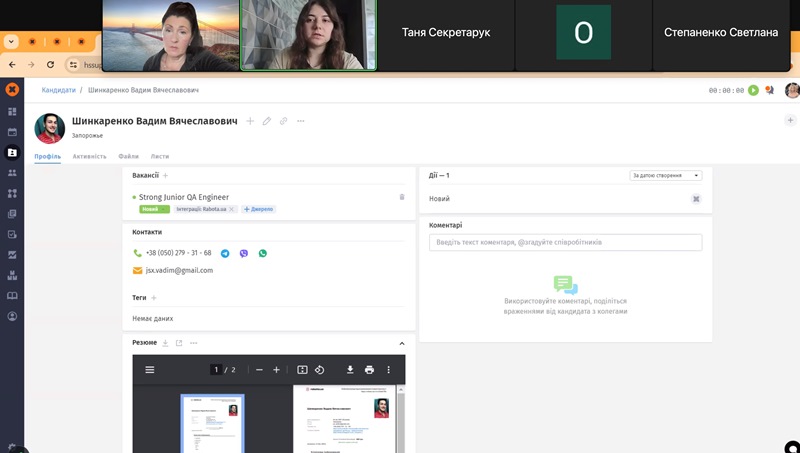Toggle the PDF sidebar hamburger menu
Image resolution: width=800 pixels, height=453 pixels.
tap(150, 370)
